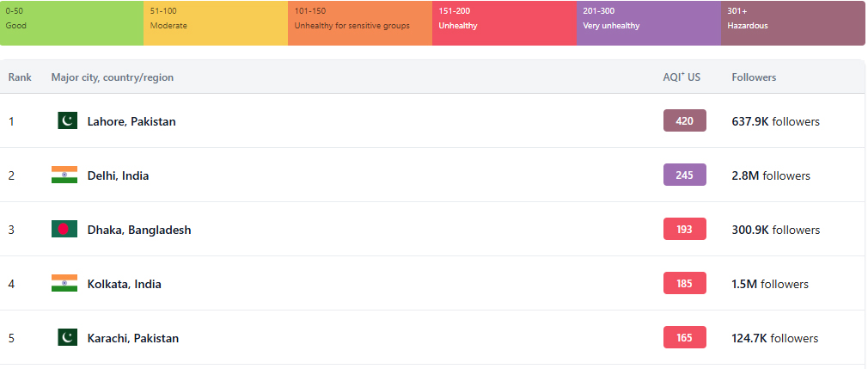The image size is (868, 369).
Task: Click the Bangladesh flag beside Dhaka
Action: [64, 230]
